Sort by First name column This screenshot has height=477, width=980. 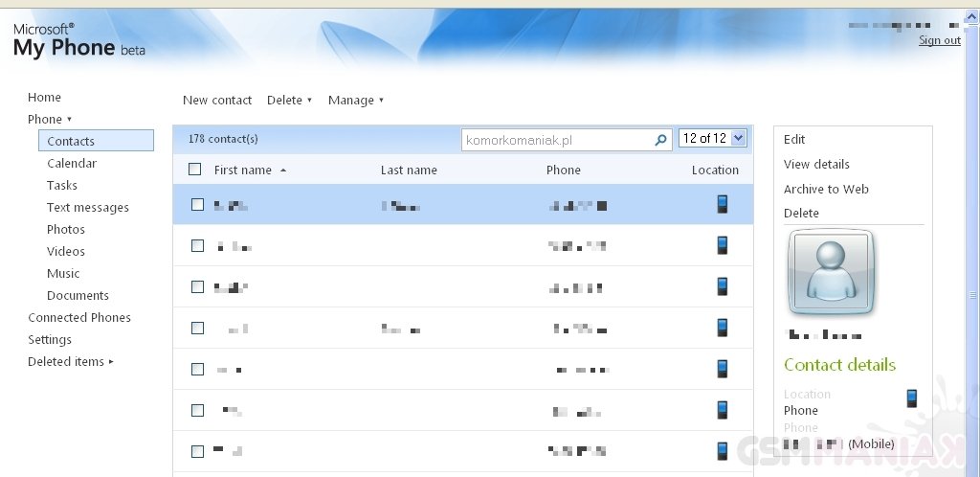point(250,170)
